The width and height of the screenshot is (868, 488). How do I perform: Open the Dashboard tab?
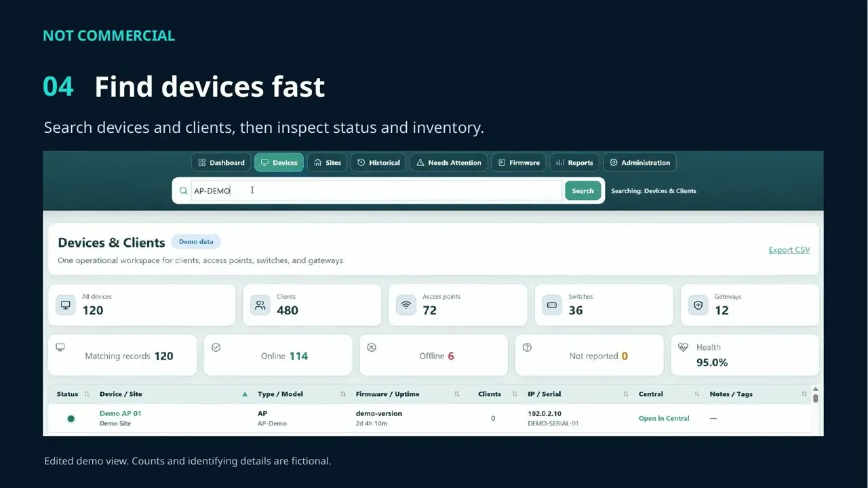pyautogui.click(x=222, y=163)
